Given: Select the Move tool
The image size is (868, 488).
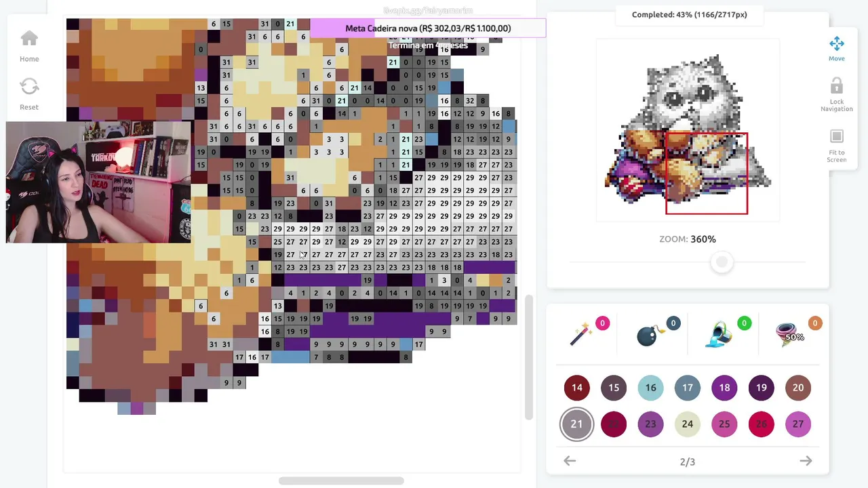Looking at the screenshot, I should 836,49.
